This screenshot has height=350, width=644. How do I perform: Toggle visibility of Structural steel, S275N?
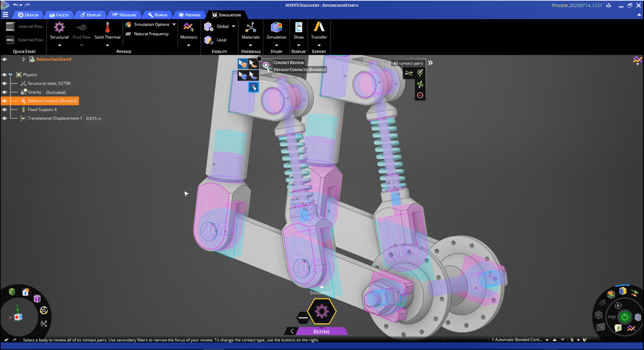click(4, 83)
